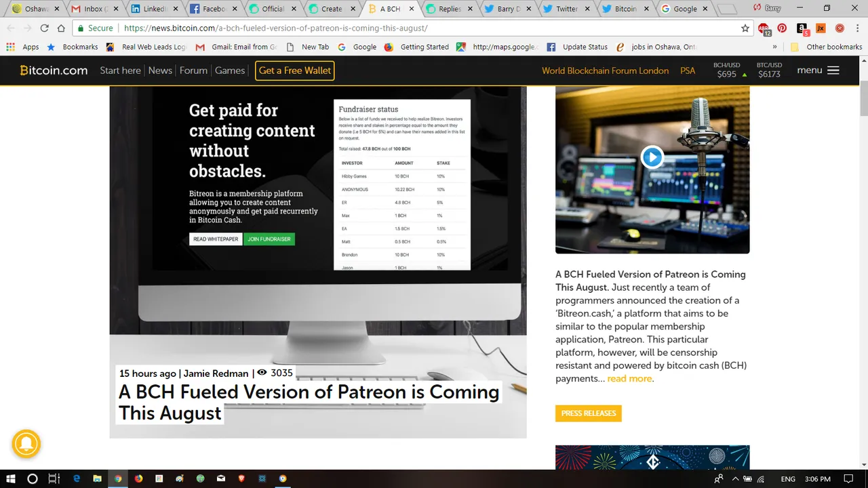Go back to the previous page
Image resolution: width=868 pixels, height=488 pixels.
(x=11, y=28)
